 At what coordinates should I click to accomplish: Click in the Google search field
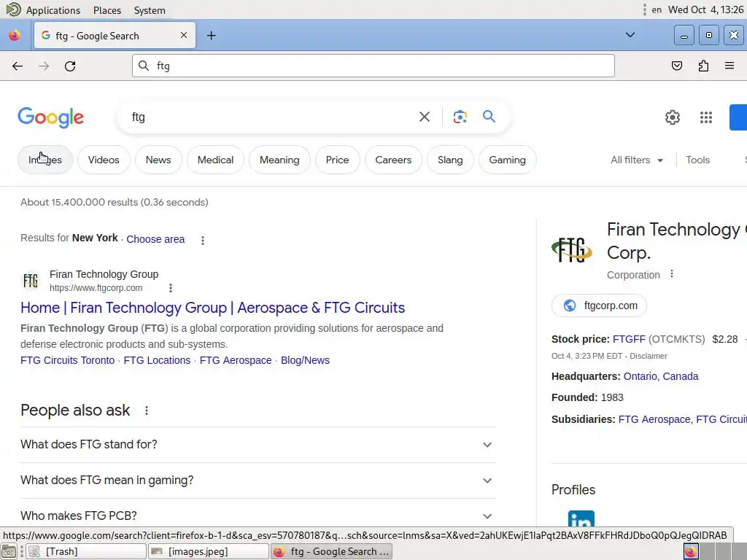pyautogui.click(x=271, y=117)
